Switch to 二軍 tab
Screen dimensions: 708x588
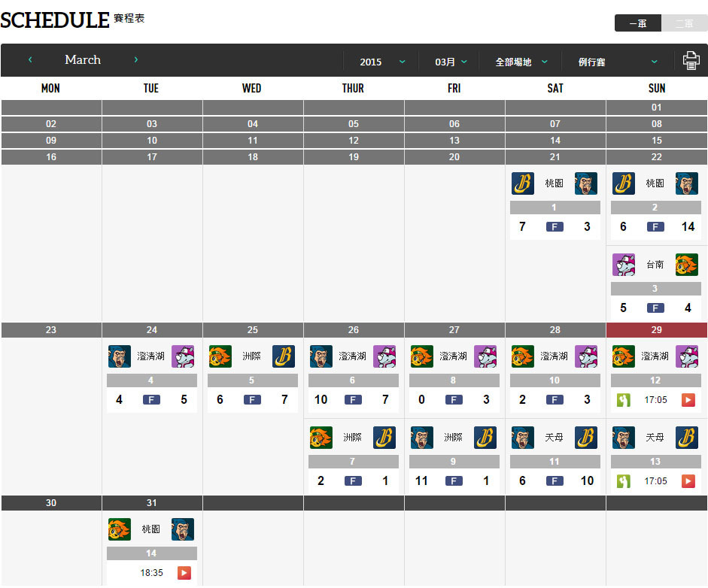[x=684, y=23]
